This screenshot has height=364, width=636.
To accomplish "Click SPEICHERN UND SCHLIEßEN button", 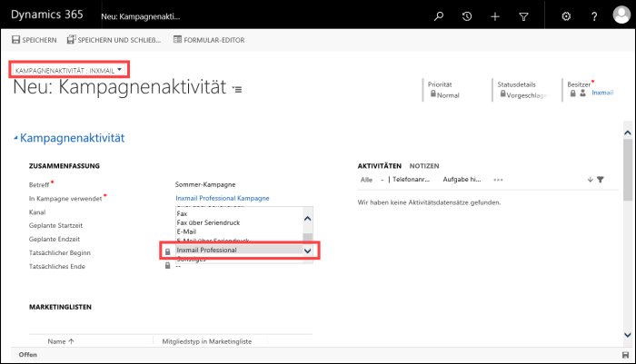I will pos(114,40).
